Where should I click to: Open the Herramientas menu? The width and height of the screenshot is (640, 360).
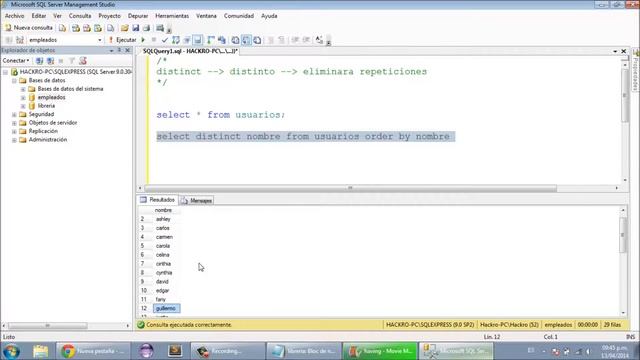[x=172, y=16]
